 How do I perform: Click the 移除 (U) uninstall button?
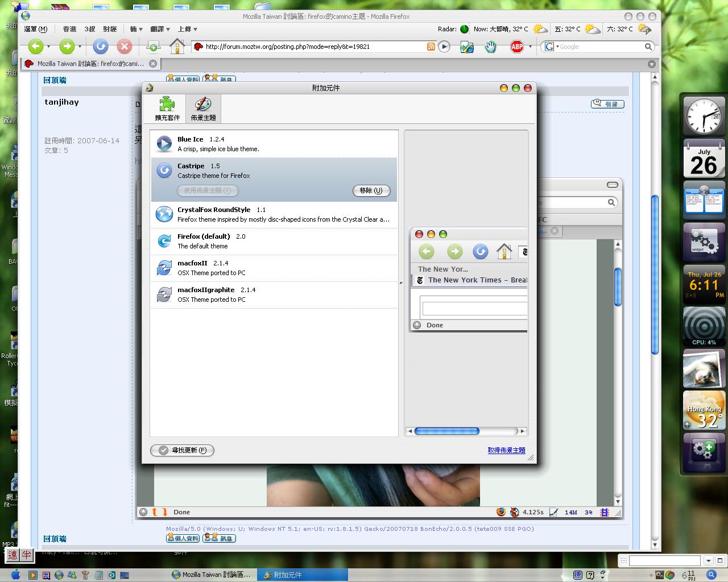pyautogui.click(x=371, y=191)
